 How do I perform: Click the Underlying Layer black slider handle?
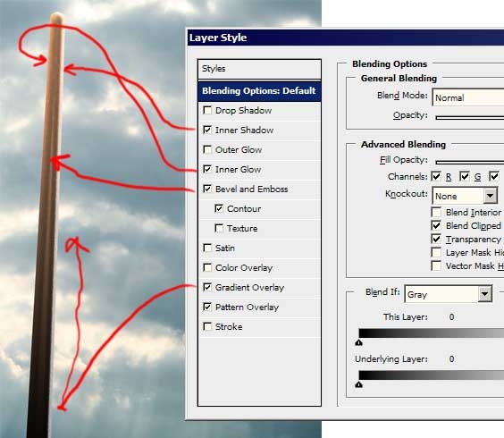(x=359, y=384)
